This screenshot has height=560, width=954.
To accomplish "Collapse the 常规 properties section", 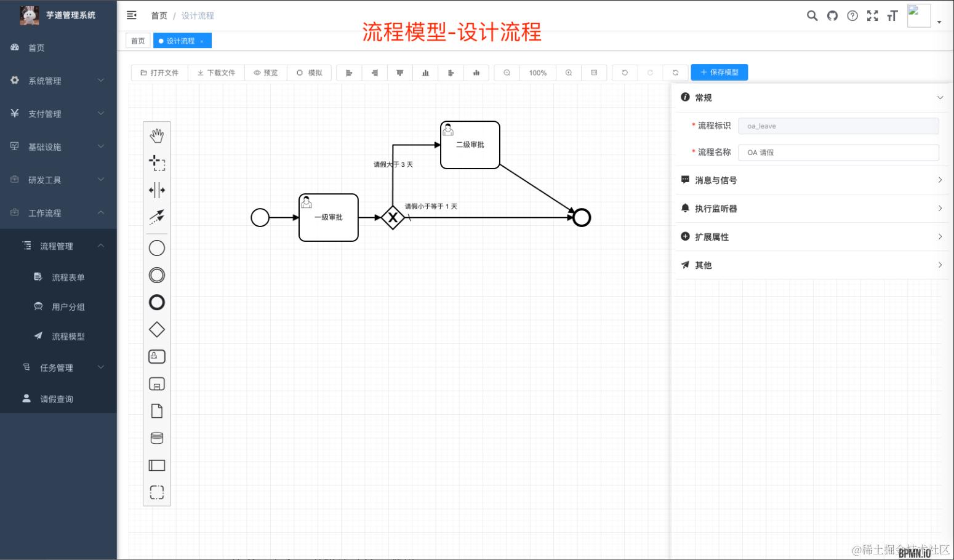I will point(812,97).
